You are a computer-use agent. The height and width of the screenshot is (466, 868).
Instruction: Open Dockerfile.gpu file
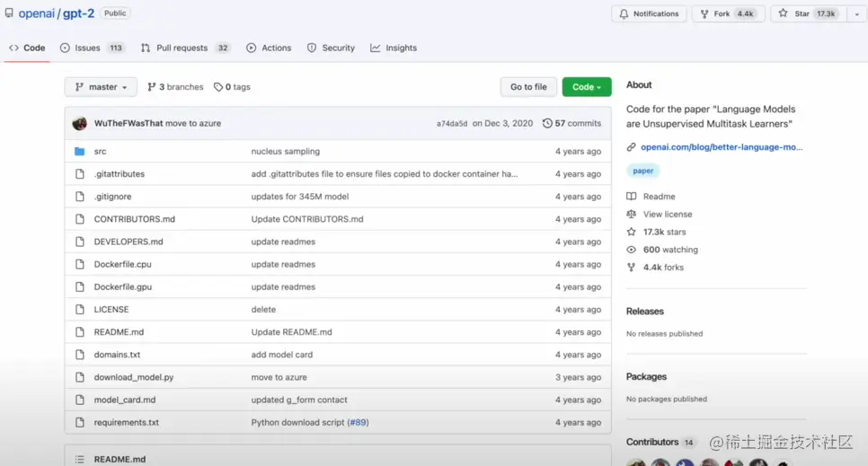123,286
